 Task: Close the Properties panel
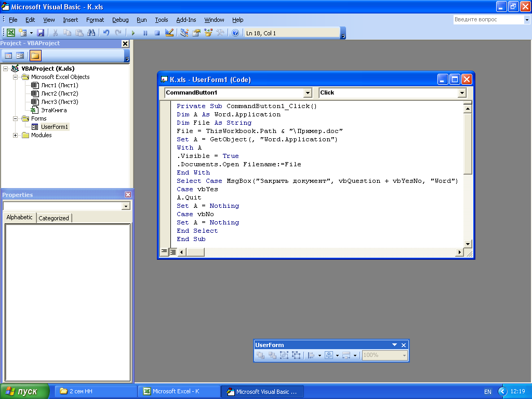click(128, 194)
